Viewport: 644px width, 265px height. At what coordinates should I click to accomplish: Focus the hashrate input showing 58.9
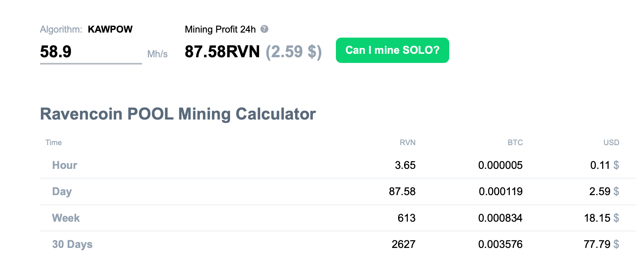point(90,52)
